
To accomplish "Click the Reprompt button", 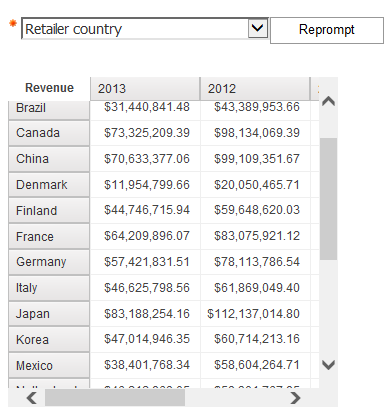I will click(x=327, y=30).
